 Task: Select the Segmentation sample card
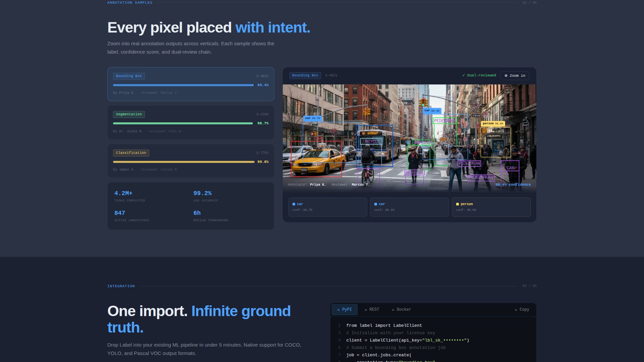pos(191,123)
